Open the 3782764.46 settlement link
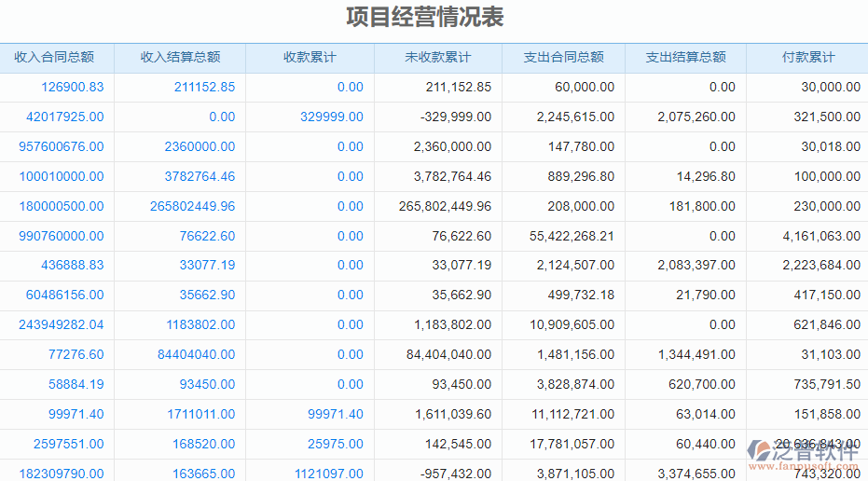The width and height of the screenshot is (868, 481). pyautogui.click(x=200, y=176)
